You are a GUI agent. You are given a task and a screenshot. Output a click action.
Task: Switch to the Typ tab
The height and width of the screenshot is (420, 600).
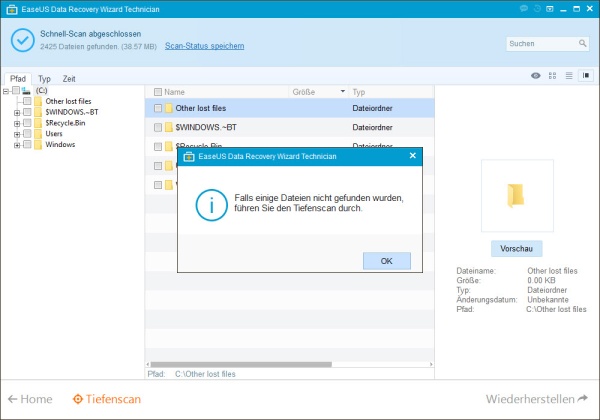[44, 79]
